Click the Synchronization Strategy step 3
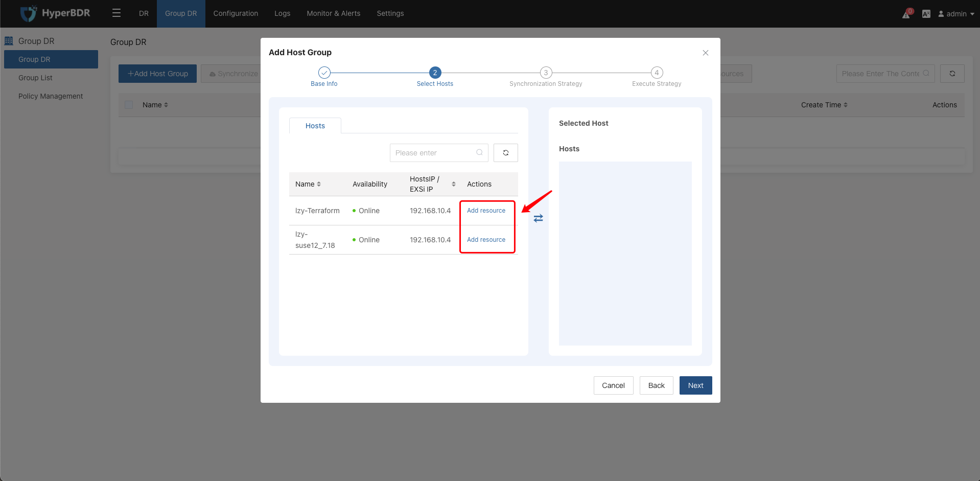 546,76
